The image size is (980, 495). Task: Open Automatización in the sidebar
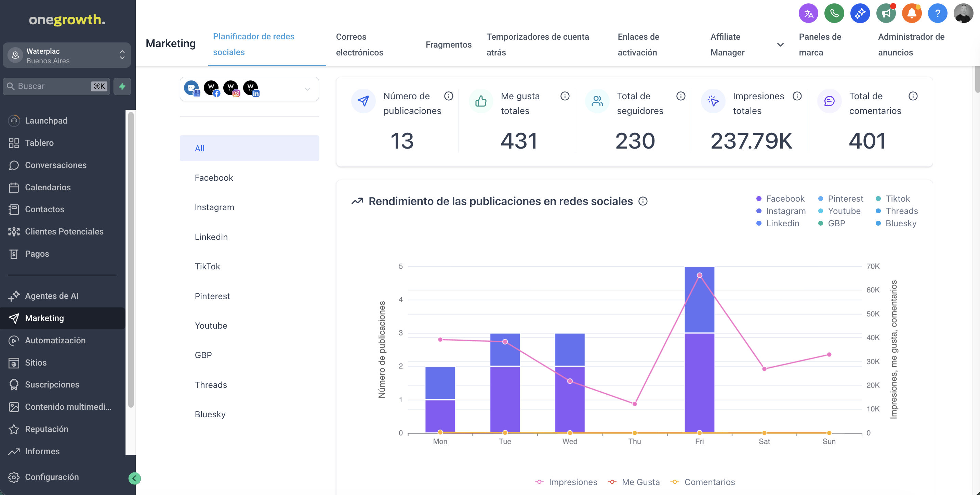tap(55, 340)
